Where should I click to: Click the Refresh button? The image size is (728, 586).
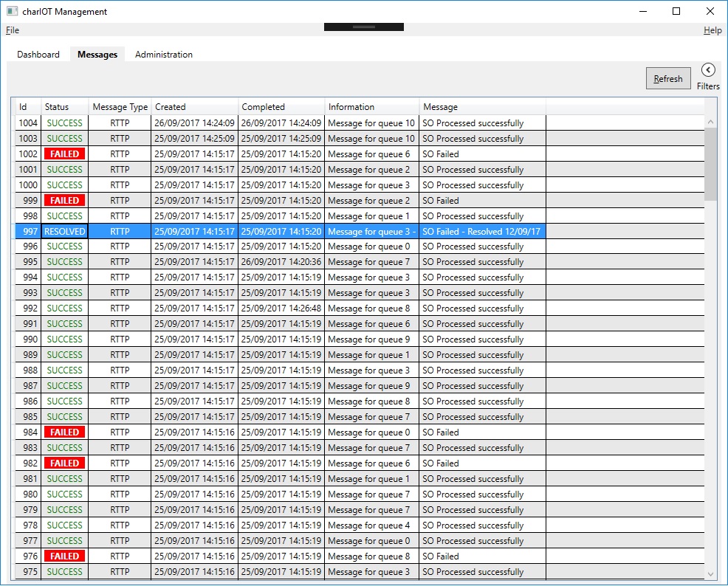pos(668,79)
